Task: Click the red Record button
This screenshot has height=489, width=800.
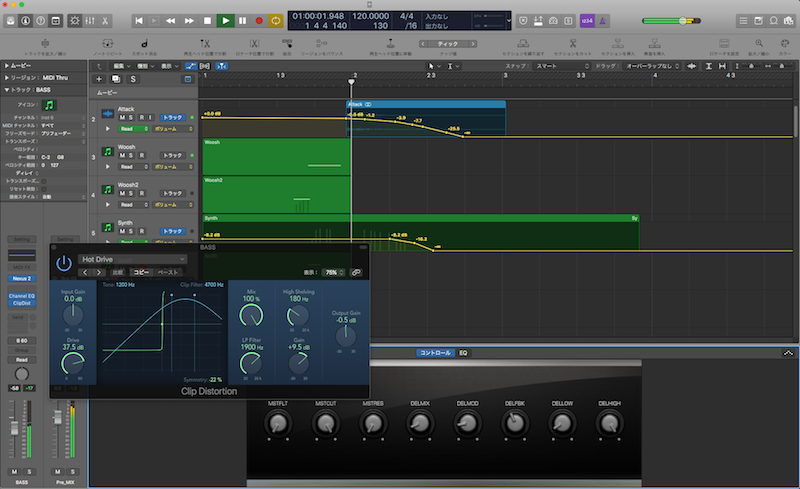Action: [259, 21]
